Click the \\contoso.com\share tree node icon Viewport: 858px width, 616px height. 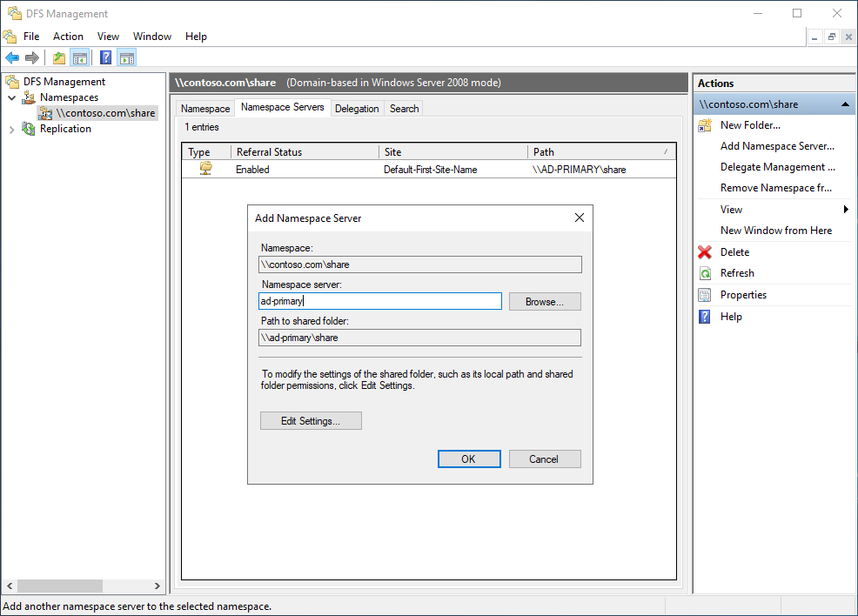[x=45, y=113]
